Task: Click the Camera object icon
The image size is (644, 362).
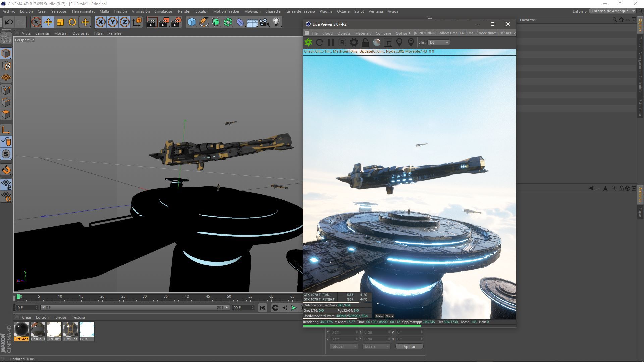Action: (264, 22)
